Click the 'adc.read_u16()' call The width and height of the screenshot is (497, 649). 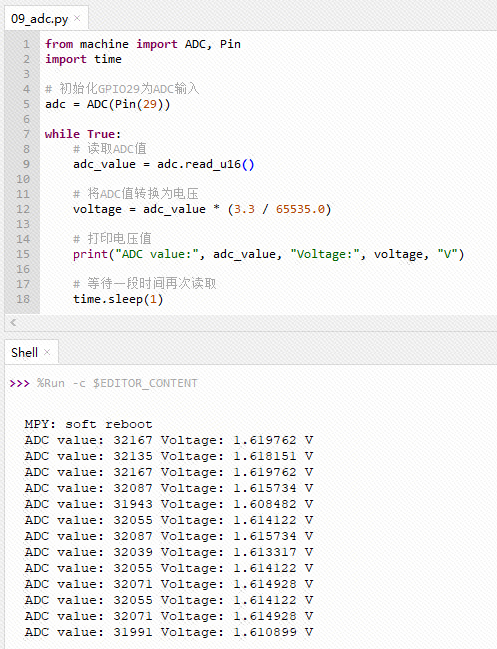pos(206,164)
